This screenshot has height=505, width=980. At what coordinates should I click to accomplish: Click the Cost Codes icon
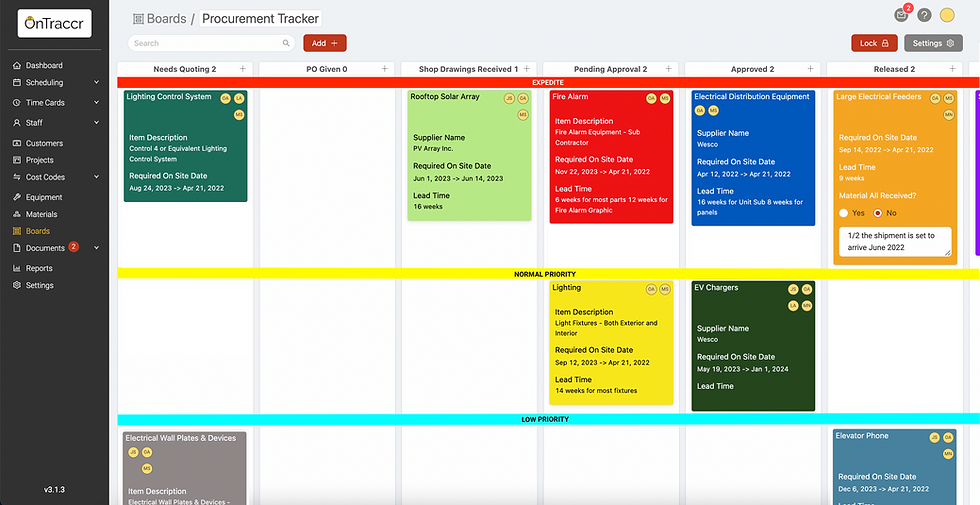[x=17, y=177]
